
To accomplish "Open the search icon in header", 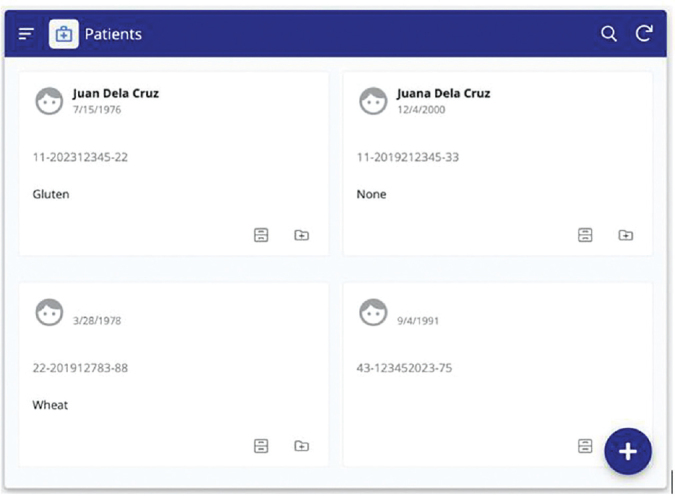I will click(608, 34).
